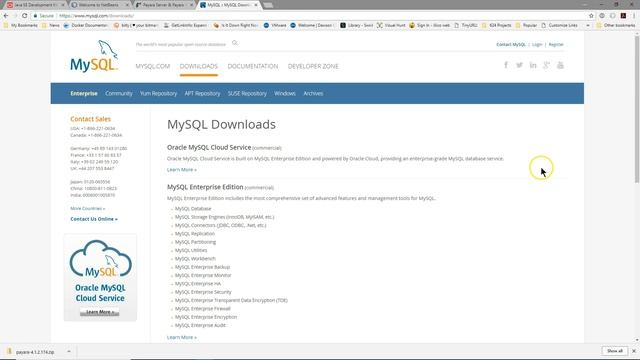Open Visual Hunt bookmark
The image size is (640, 360).
[x=391, y=25]
